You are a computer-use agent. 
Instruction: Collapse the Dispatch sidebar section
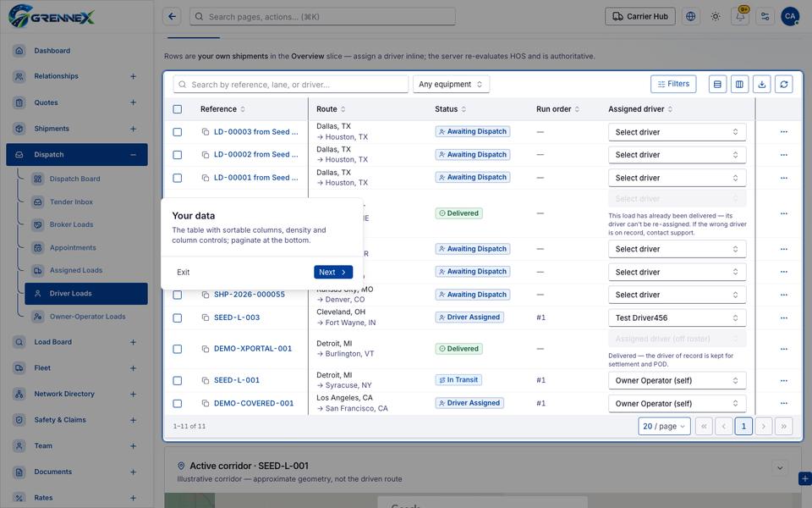click(x=133, y=154)
